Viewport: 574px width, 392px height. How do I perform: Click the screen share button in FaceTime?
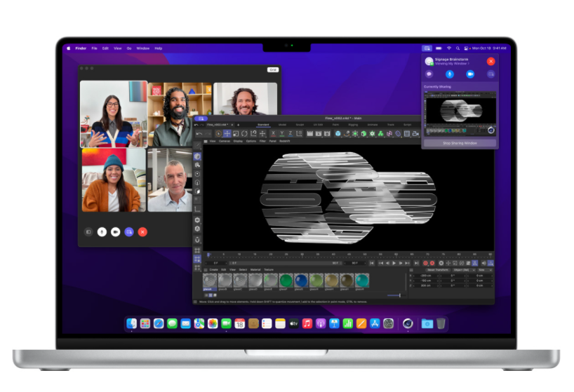point(129,232)
